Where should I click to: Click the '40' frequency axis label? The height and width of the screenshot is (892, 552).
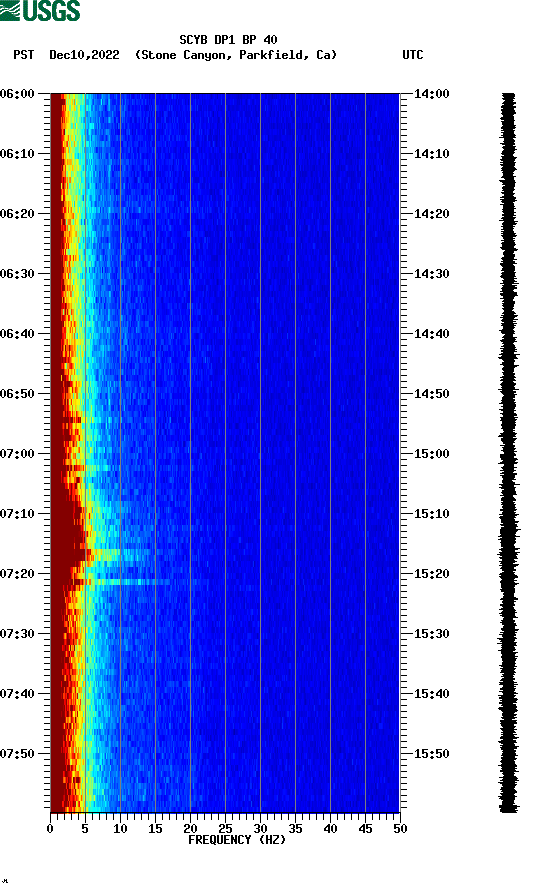[x=330, y=829]
